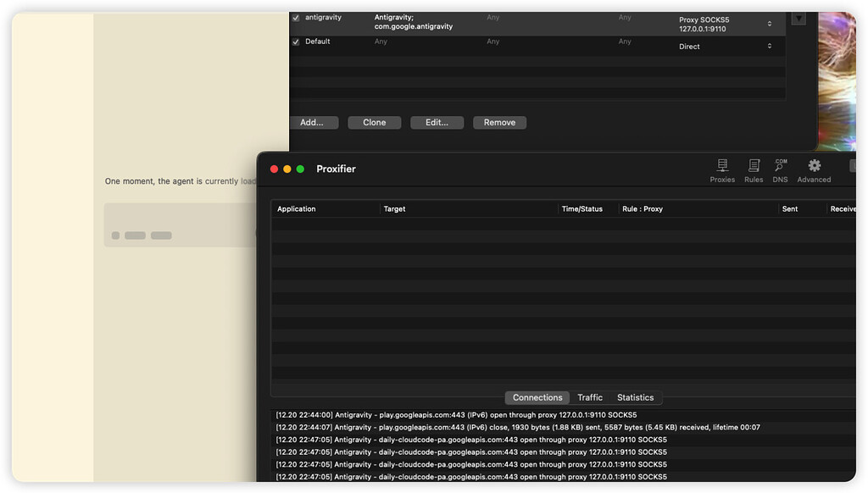Viewport: 868px width, 493px height.
Task: Click the Time/Status column header
Action: coord(588,209)
